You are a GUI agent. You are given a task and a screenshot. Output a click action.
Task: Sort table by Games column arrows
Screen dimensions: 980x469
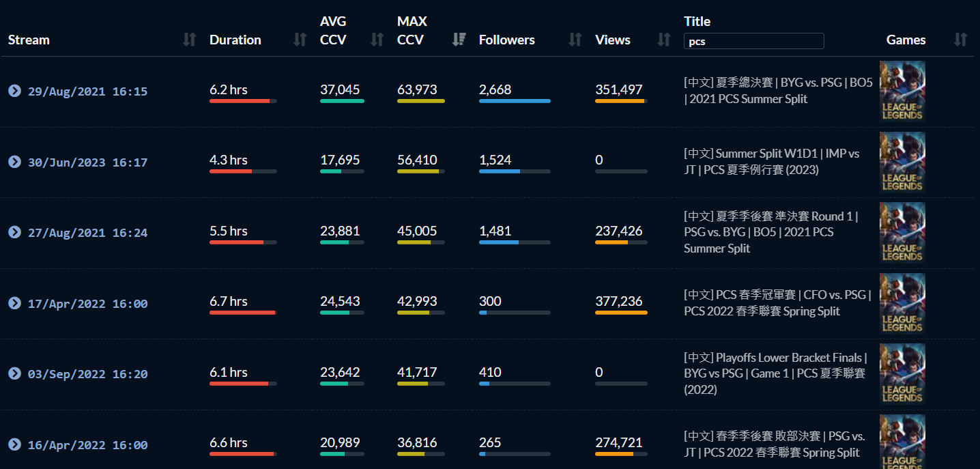coord(961,40)
